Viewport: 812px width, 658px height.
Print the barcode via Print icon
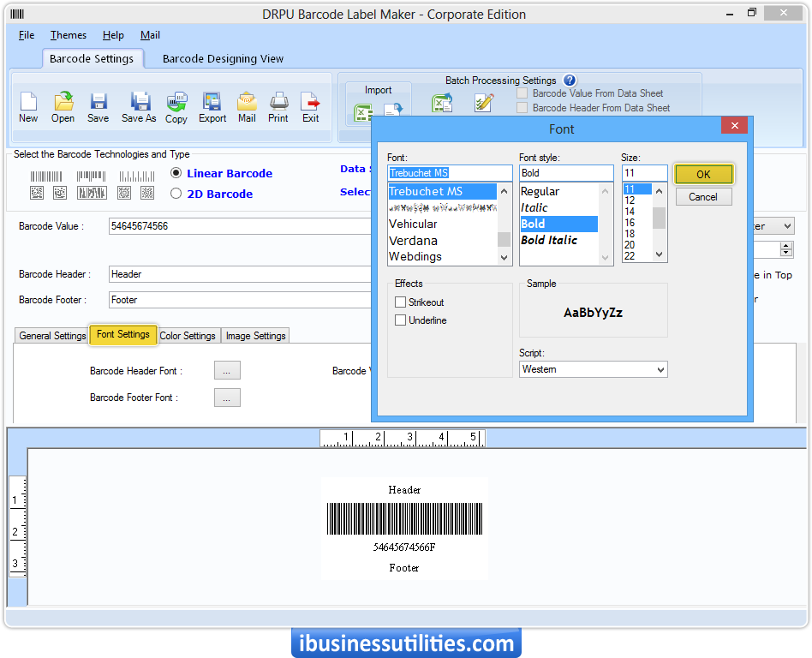(278, 102)
